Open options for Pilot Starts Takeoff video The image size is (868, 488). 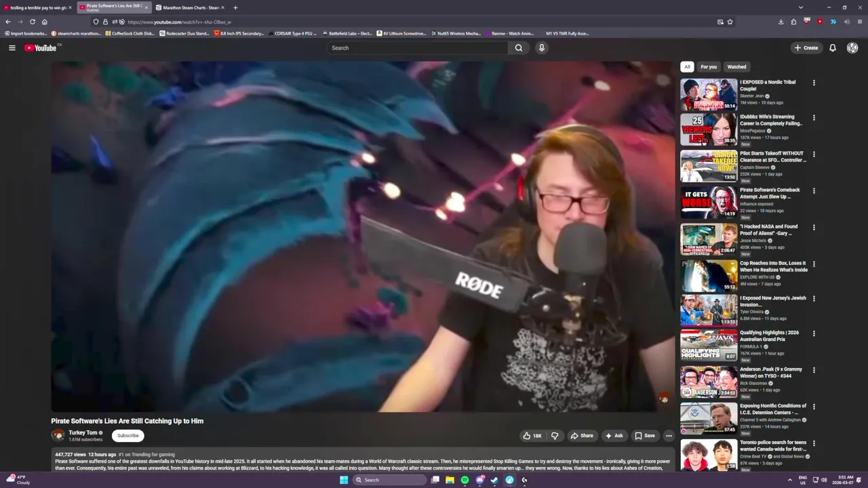pos(814,155)
